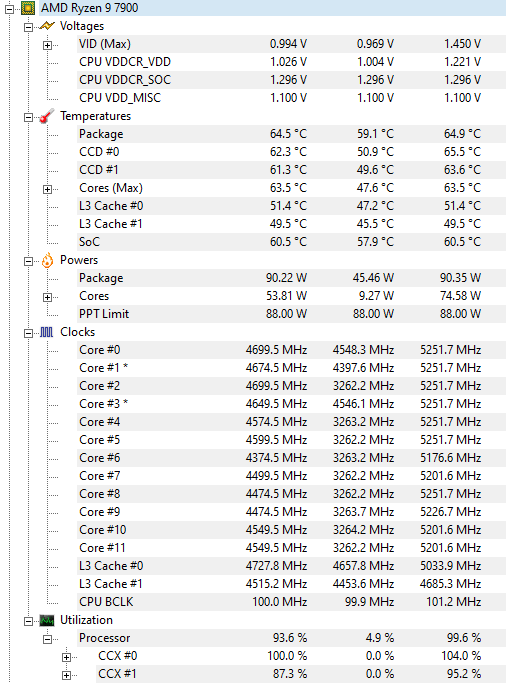This screenshot has height=683, width=506.
Task: Collapse the AMD Ryzen 9 7900 node
Action: (9, 9)
